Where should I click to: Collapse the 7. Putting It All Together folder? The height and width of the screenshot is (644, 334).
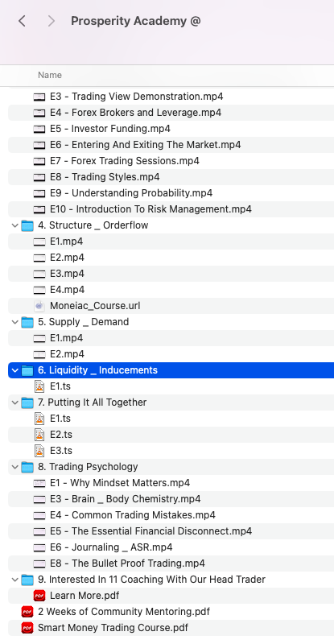(15, 402)
